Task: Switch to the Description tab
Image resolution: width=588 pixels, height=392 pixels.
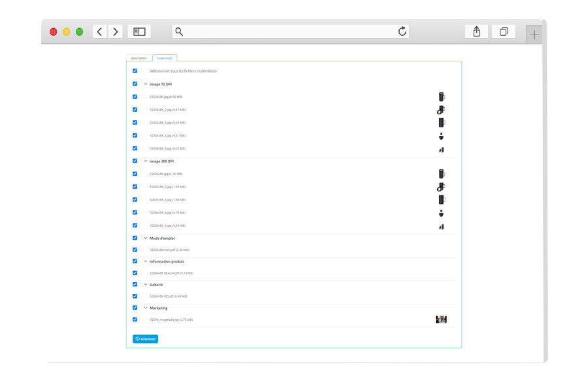Action: 139,57
